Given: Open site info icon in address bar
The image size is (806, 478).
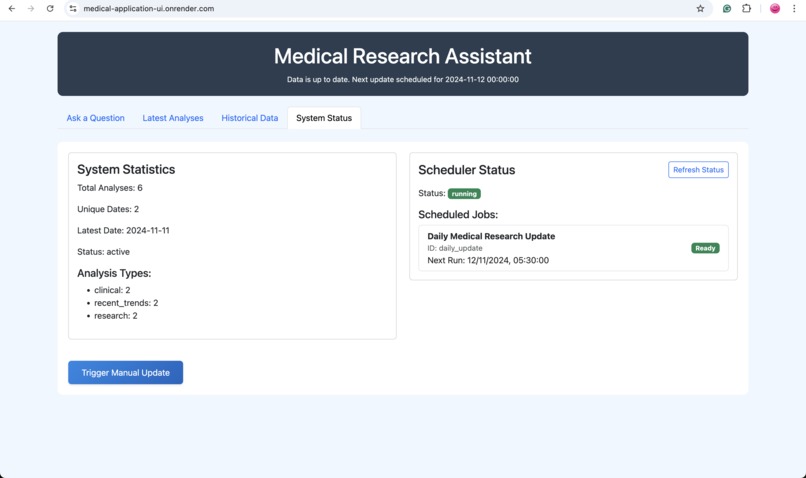Looking at the screenshot, I should [x=73, y=9].
